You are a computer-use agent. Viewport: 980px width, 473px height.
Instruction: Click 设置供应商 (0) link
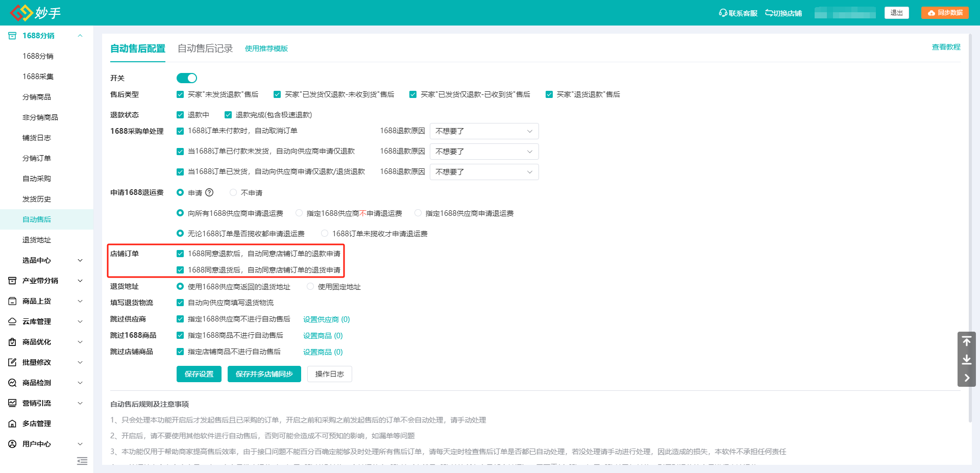click(x=327, y=319)
